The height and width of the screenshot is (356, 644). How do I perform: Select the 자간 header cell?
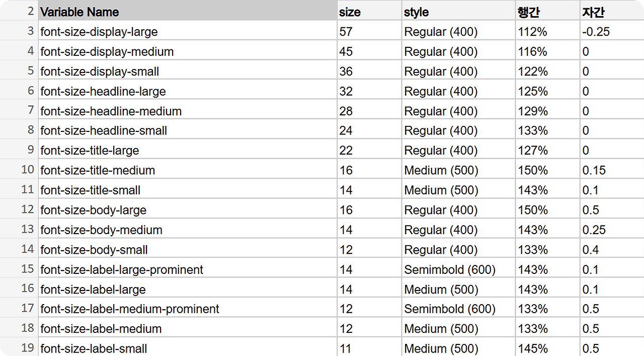pyautogui.click(x=612, y=11)
